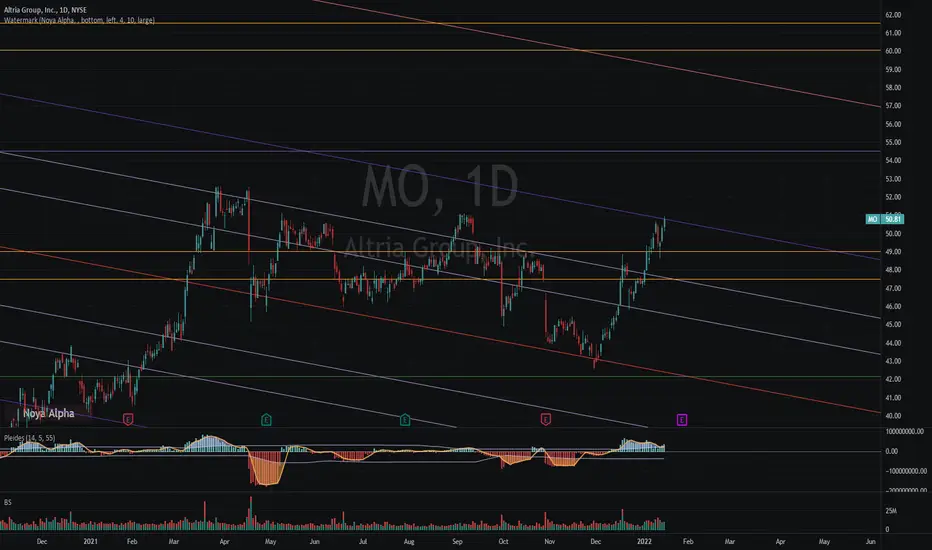Click the 42.00 price axis label
Image resolution: width=932 pixels, height=550 pixels.
pos(893,379)
